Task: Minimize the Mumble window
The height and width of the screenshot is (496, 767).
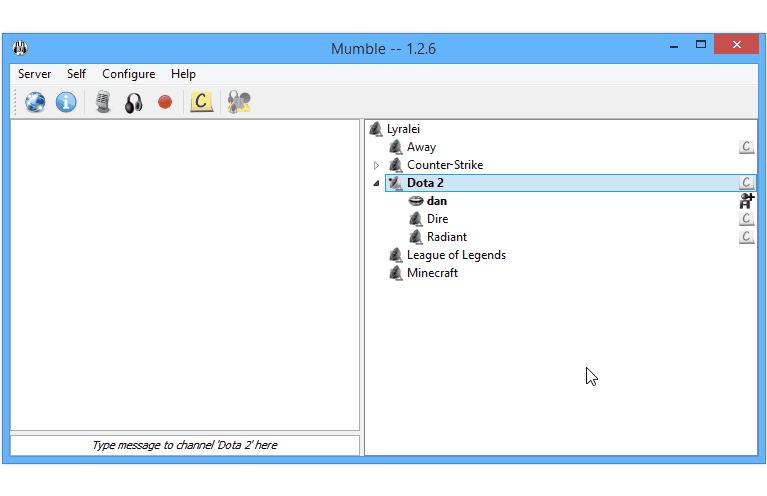Action: (674, 45)
